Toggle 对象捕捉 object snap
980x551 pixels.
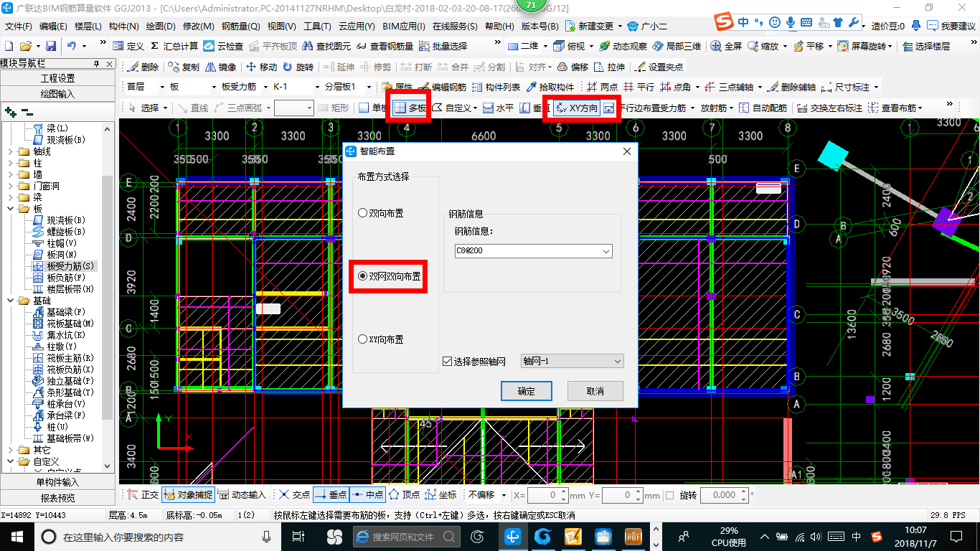tap(187, 495)
